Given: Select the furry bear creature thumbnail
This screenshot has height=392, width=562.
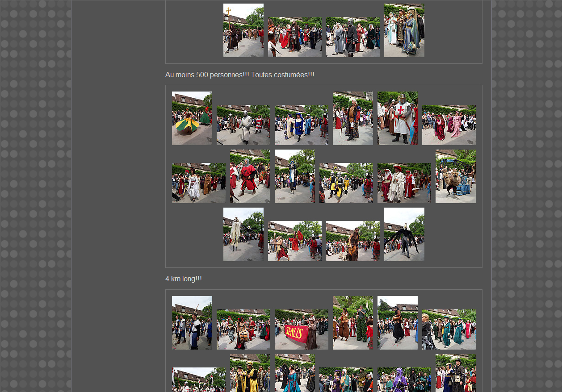Looking at the screenshot, I should 455,176.
